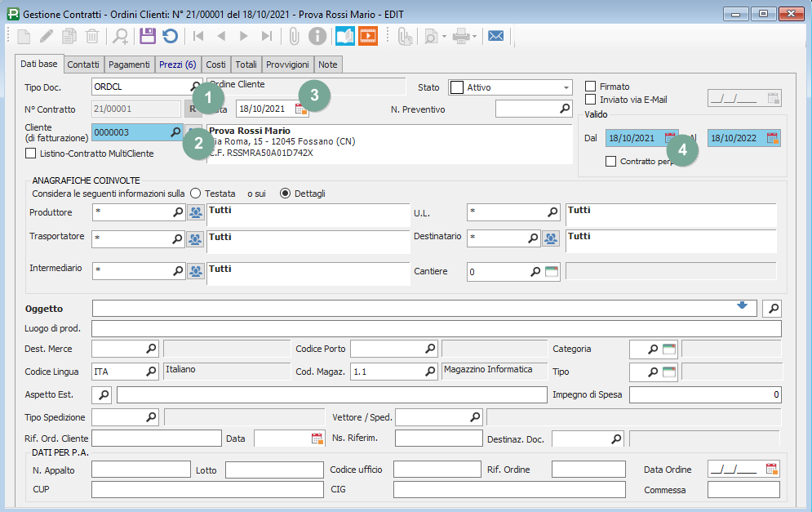
Task: Check the Inviato via E-Mail box
Action: pos(591,100)
